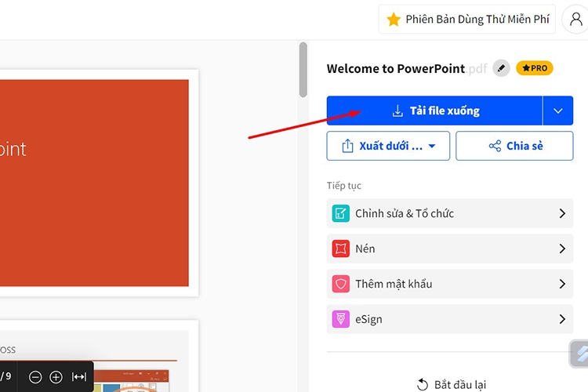Click the Welcome to PowerPoint file name

[x=396, y=69]
